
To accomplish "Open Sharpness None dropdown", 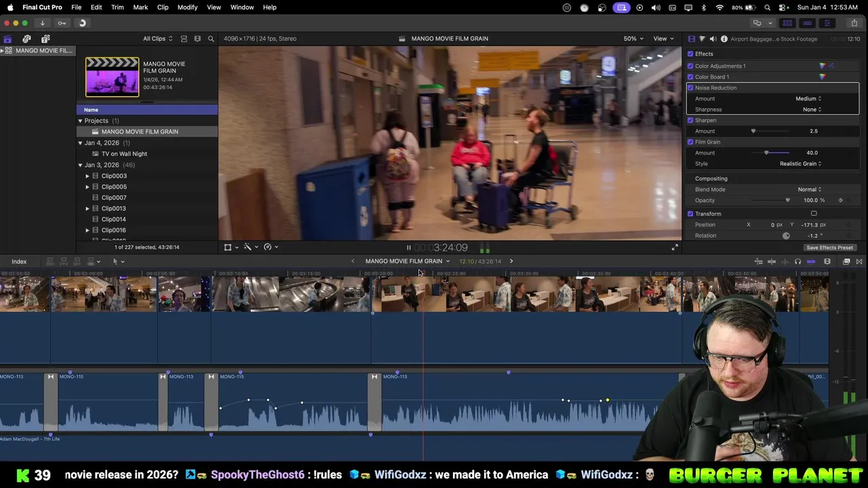I will coord(812,109).
